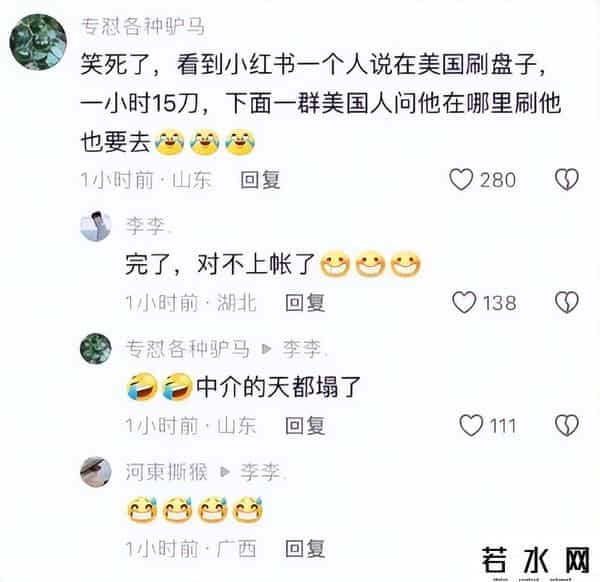Open the username 专怼各种驴马 at top

click(x=142, y=27)
